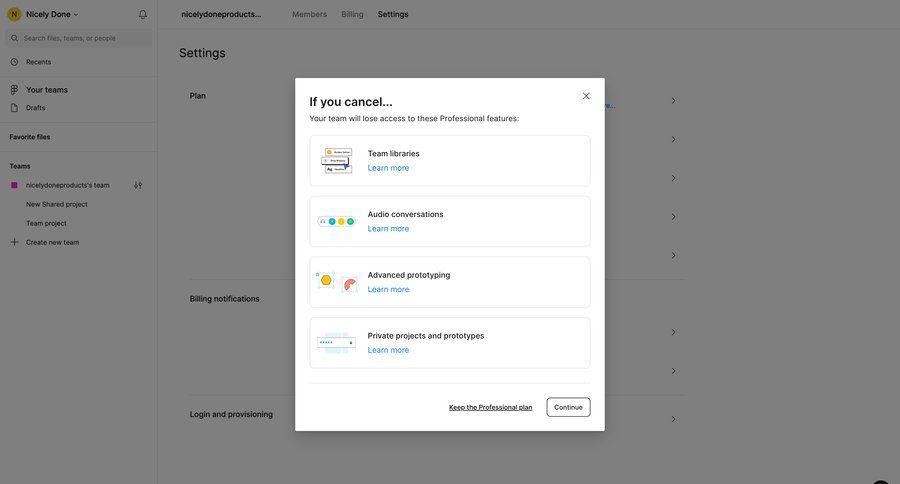Open Your teams in the sidebar
Image resolution: width=900 pixels, height=484 pixels.
pos(46,90)
